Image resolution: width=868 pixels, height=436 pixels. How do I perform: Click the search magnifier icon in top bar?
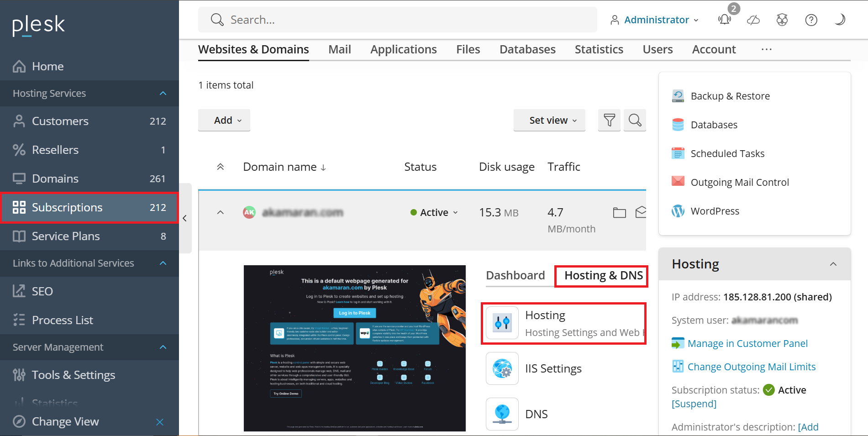tap(217, 20)
